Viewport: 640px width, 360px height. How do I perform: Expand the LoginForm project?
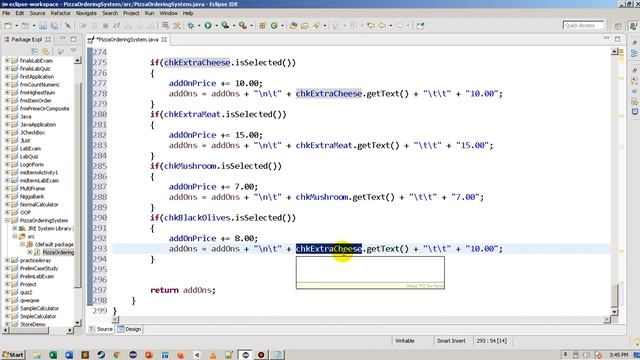[x=7, y=164]
